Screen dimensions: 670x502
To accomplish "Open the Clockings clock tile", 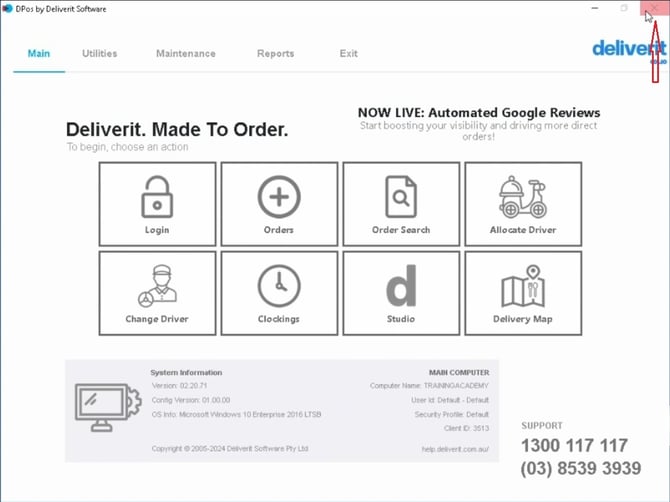I will click(x=279, y=293).
